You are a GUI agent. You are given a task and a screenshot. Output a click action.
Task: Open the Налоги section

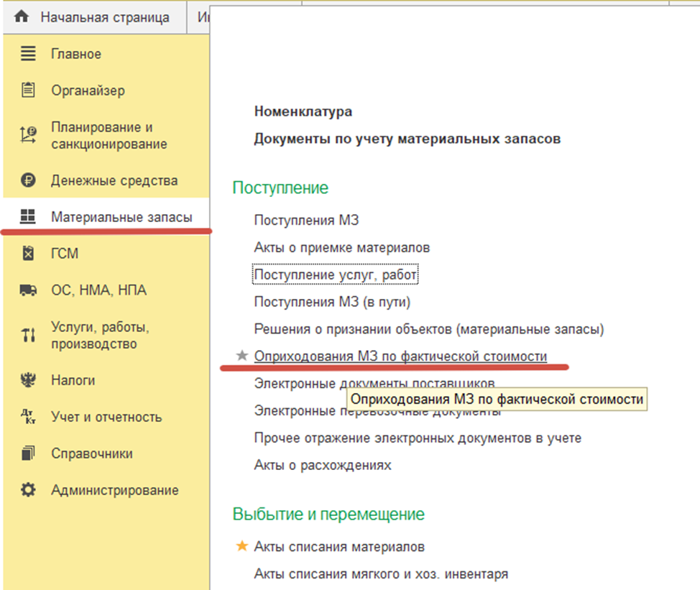pos(73,380)
